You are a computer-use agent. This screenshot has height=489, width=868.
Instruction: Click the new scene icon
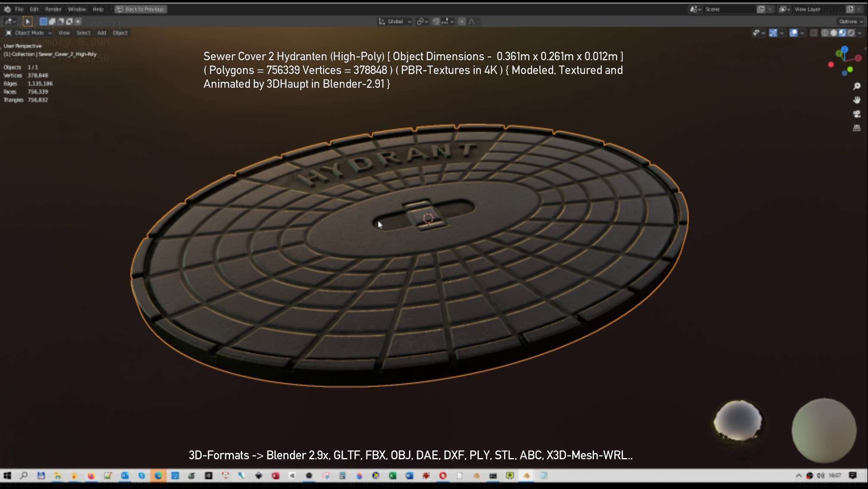[x=761, y=9]
